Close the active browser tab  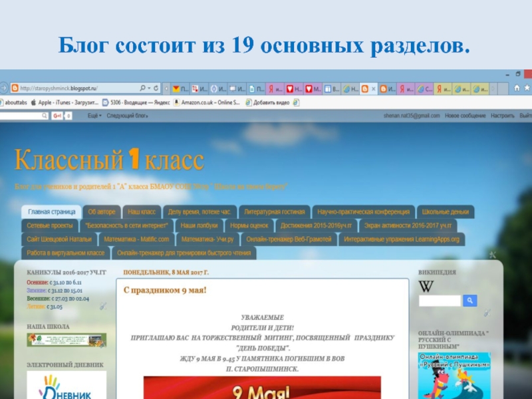point(374,88)
